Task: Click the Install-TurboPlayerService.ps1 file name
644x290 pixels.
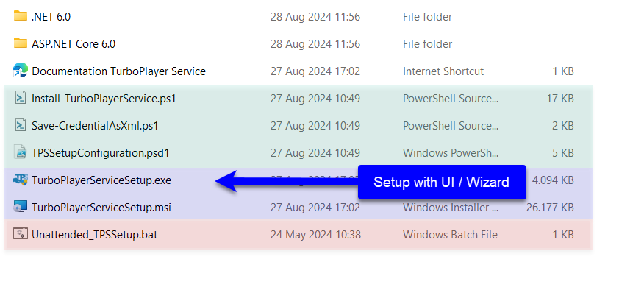Action: (104, 99)
